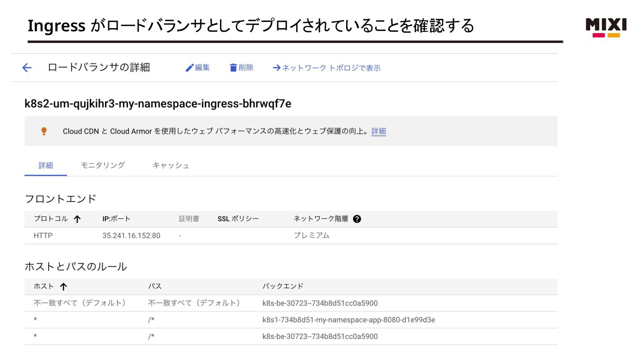Image resolution: width=644 pixels, height=362 pixels.
Task: Click the 編集 button
Action: pos(198,67)
